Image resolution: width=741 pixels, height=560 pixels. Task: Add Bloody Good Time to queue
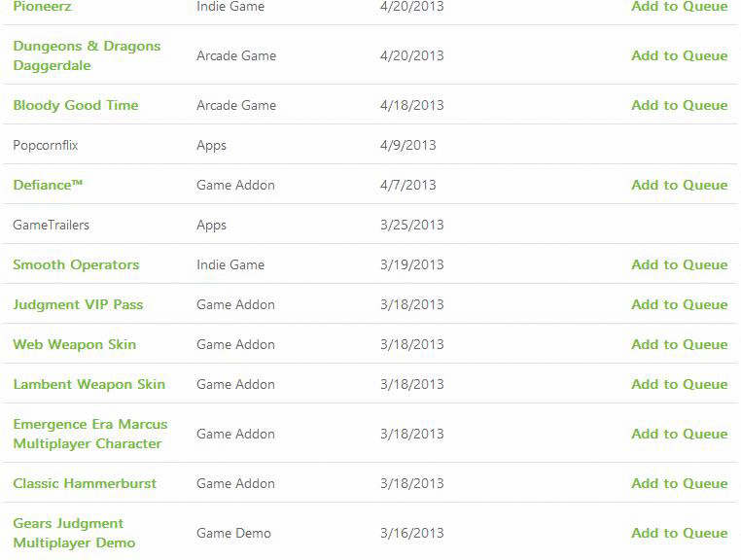point(679,105)
